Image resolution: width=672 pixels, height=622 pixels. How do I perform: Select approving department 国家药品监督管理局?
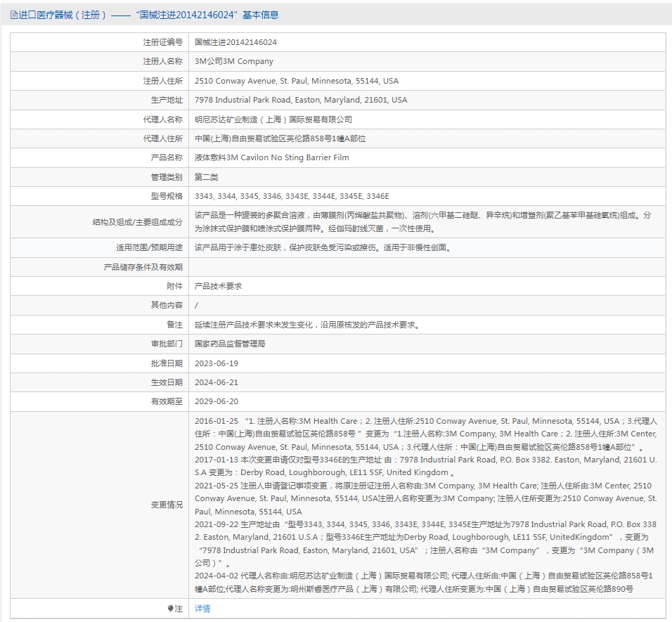click(230, 344)
